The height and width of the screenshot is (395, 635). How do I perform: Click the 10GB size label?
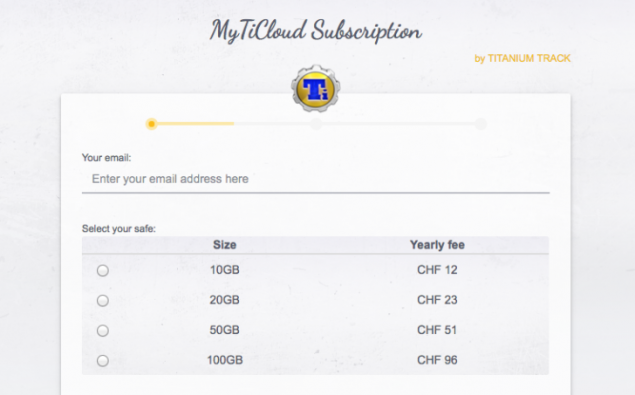point(225,270)
